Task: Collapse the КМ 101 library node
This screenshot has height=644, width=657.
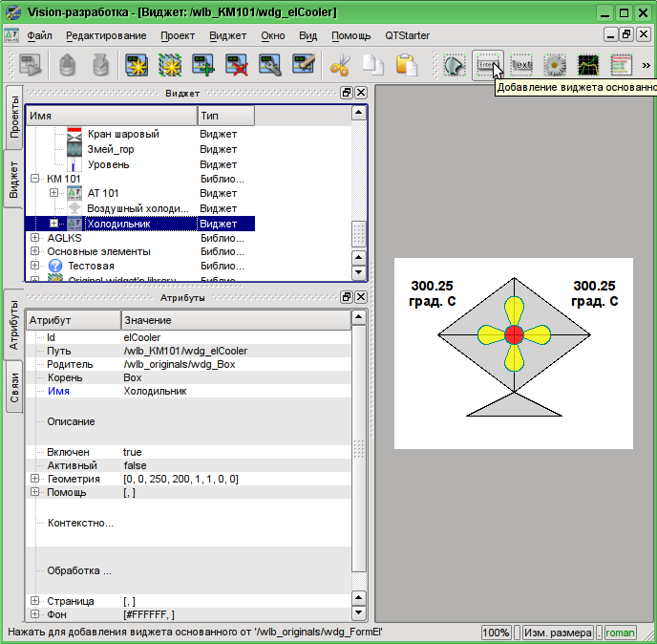Action: 35,179
